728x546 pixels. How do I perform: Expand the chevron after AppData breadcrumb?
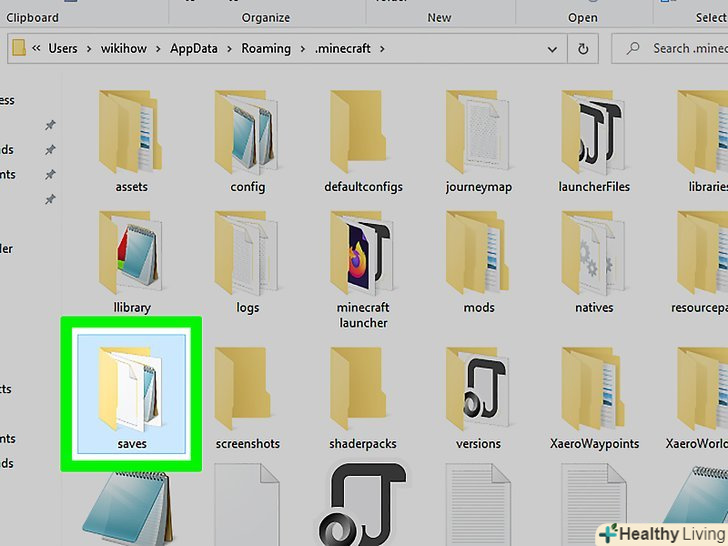pos(229,49)
